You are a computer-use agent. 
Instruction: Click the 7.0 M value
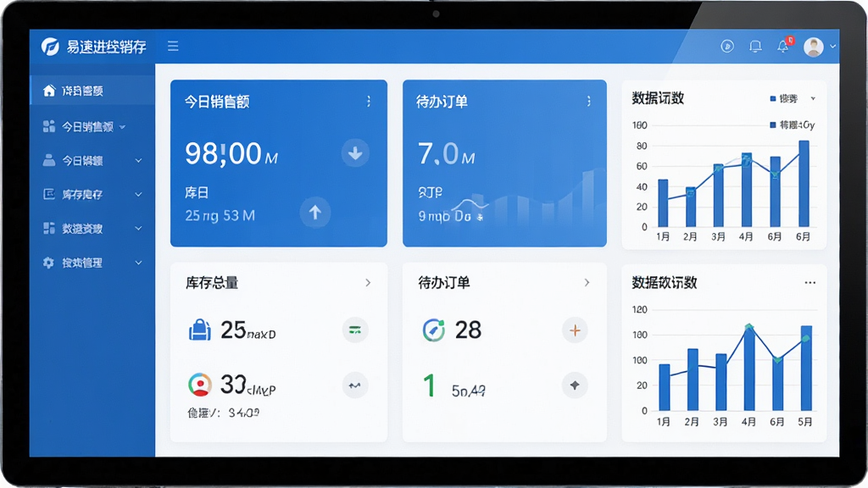tap(446, 154)
